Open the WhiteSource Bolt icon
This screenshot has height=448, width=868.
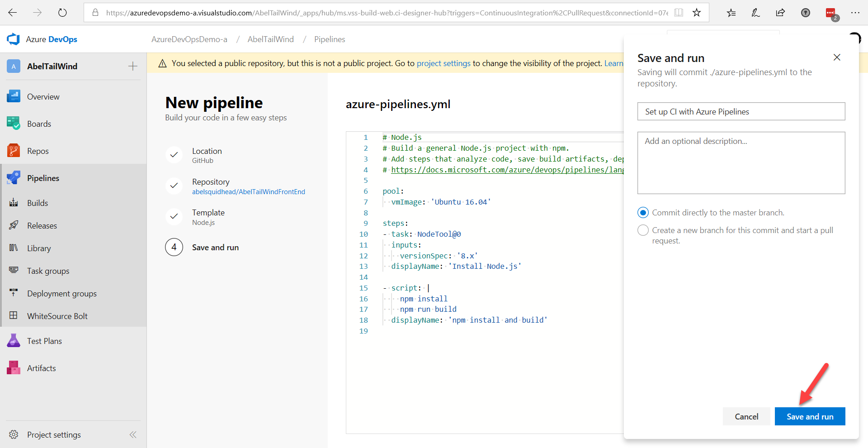pyautogui.click(x=14, y=316)
